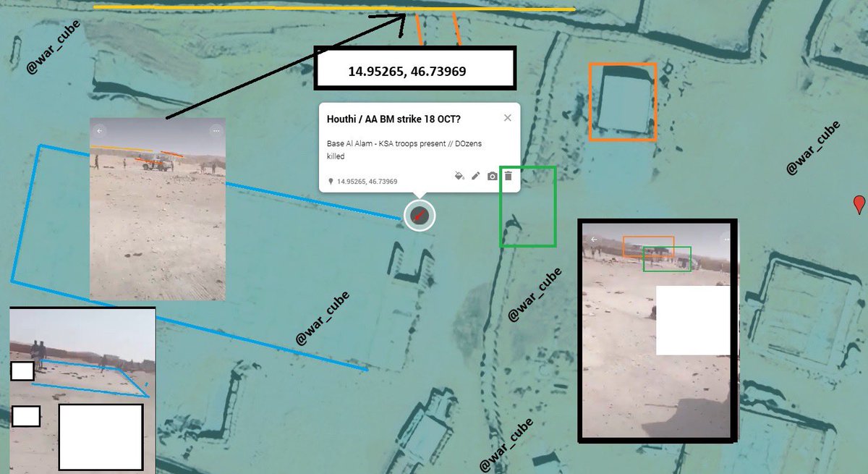Open more options dots in left video screenshot
This screenshot has height=474, width=868.
coord(216,131)
